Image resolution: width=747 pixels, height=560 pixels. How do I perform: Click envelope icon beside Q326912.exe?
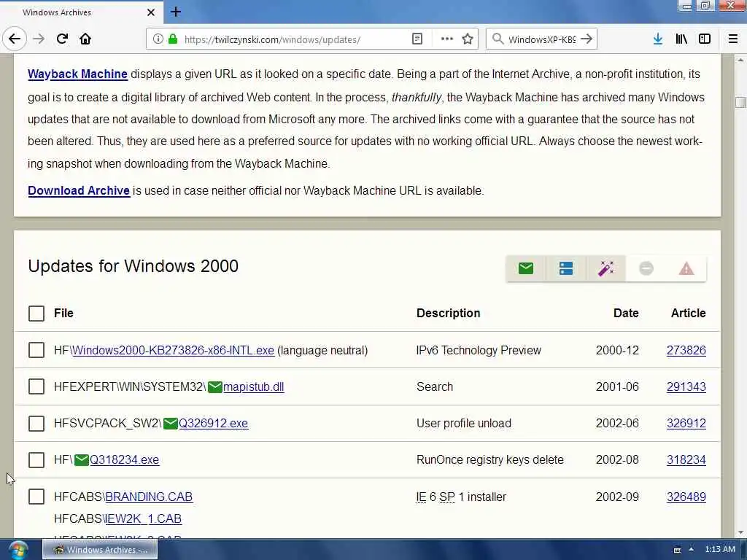tap(171, 424)
